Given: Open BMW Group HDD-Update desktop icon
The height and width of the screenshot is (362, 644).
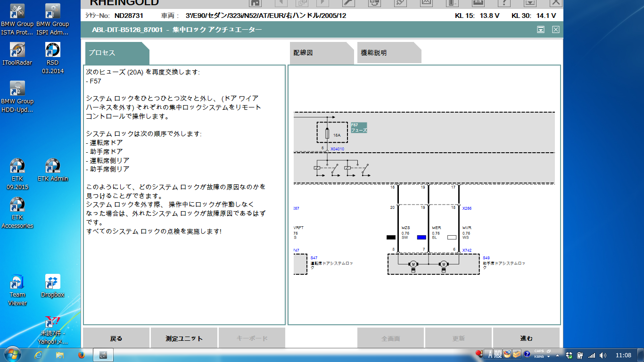Looking at the screenshot, I should point(17,97).
